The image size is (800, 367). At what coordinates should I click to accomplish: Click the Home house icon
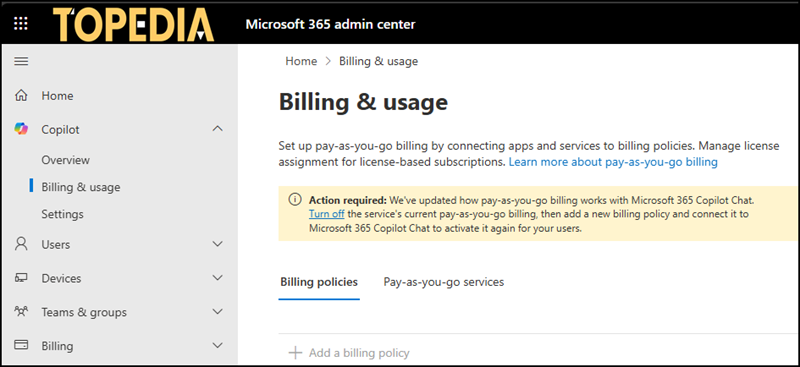click(21, 95)
